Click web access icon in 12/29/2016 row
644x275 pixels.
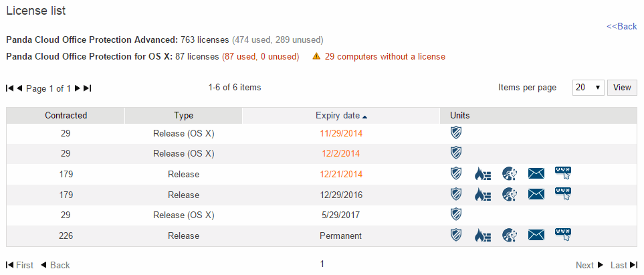pyautogui.click(x=563, y=195)
